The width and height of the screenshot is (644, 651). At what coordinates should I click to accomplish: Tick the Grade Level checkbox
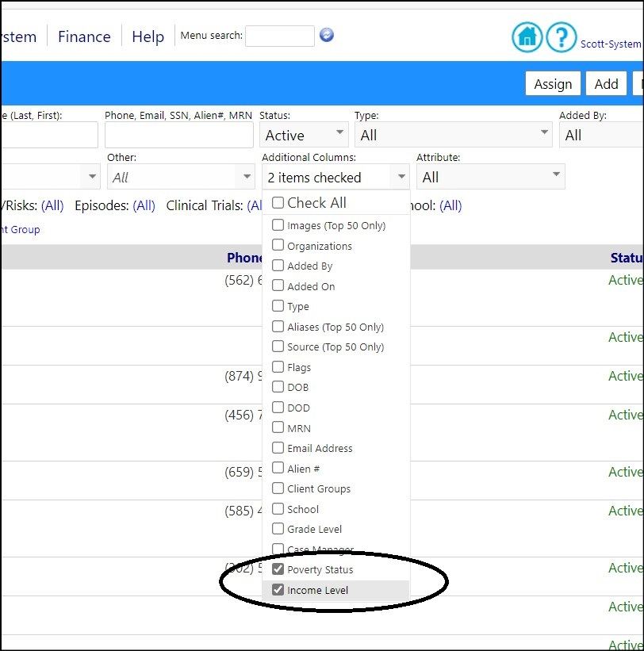click(278, 529)
